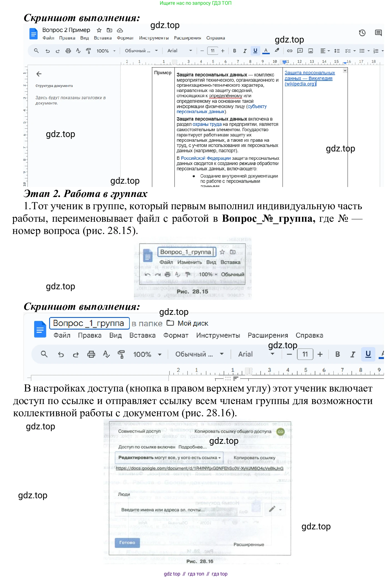Open the Arial font dropdown in Вопрос_1_группа
Screen dimensions: 392x578
[x=256, y=354]
